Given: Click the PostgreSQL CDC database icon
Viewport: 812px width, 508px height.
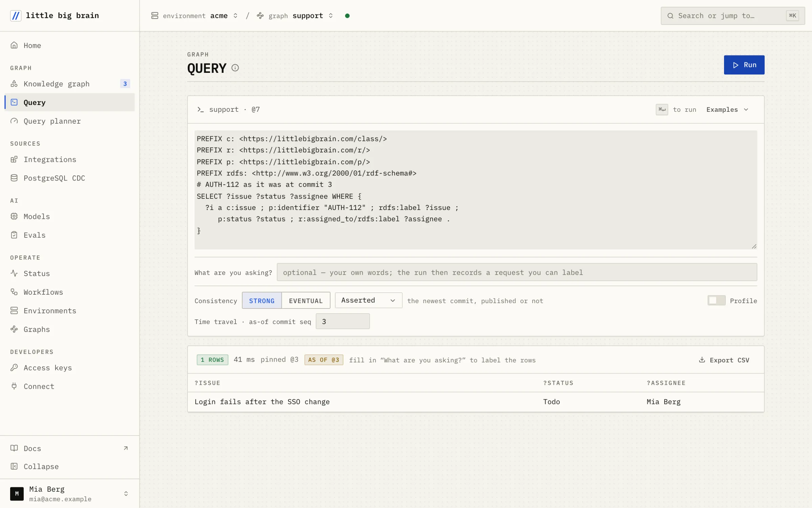Looking at the screenshot, I should pyautogui.click(x=14, y=178).
